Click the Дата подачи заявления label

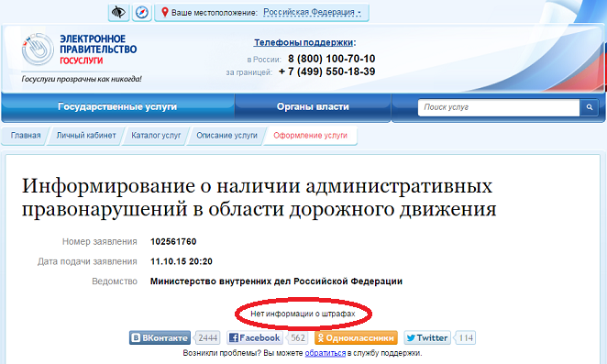tap(87, 261)
